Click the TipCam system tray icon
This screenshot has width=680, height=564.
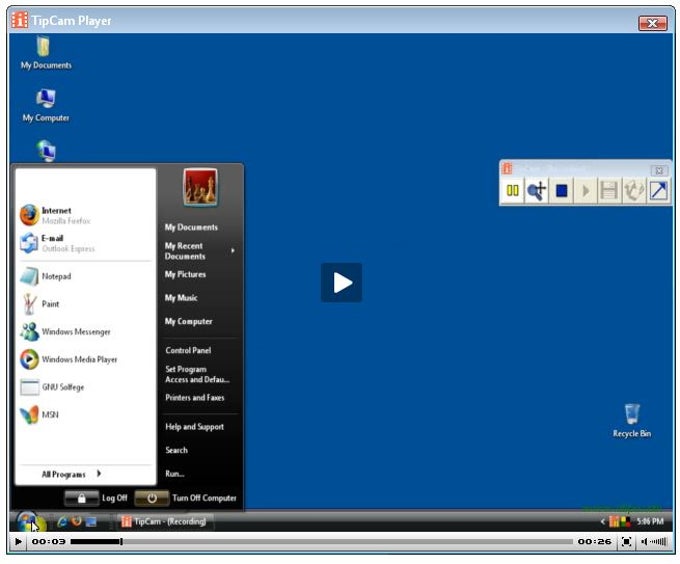(x=615, y=522)
